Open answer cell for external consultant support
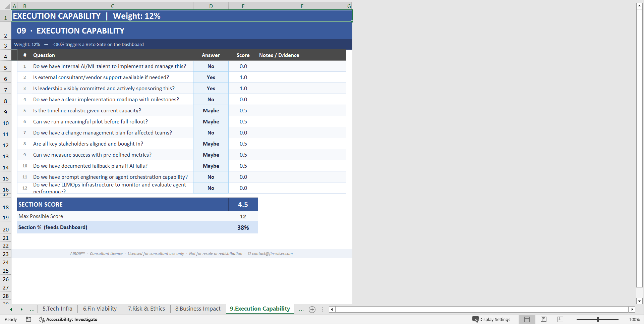The width and height of the screenshot is (644, 324). (211, 77)
